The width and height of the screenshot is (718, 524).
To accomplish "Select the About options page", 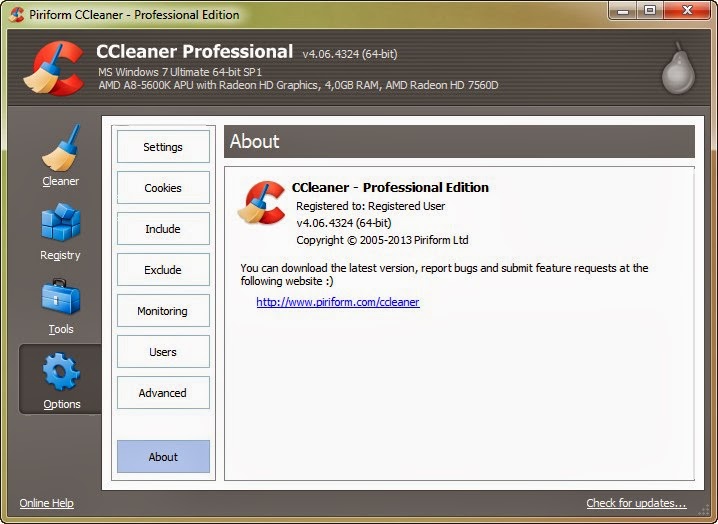I will [x=163, y=457].
